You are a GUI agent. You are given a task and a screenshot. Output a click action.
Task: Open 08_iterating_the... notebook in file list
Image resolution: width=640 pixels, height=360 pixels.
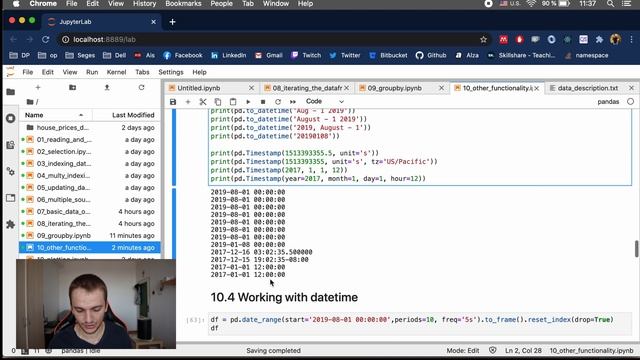click(x=90, y=224)
